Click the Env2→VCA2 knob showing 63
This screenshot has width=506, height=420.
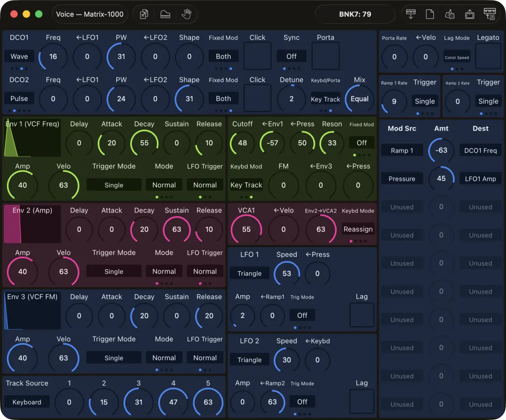pyautogui.click(x=321, y=229)
